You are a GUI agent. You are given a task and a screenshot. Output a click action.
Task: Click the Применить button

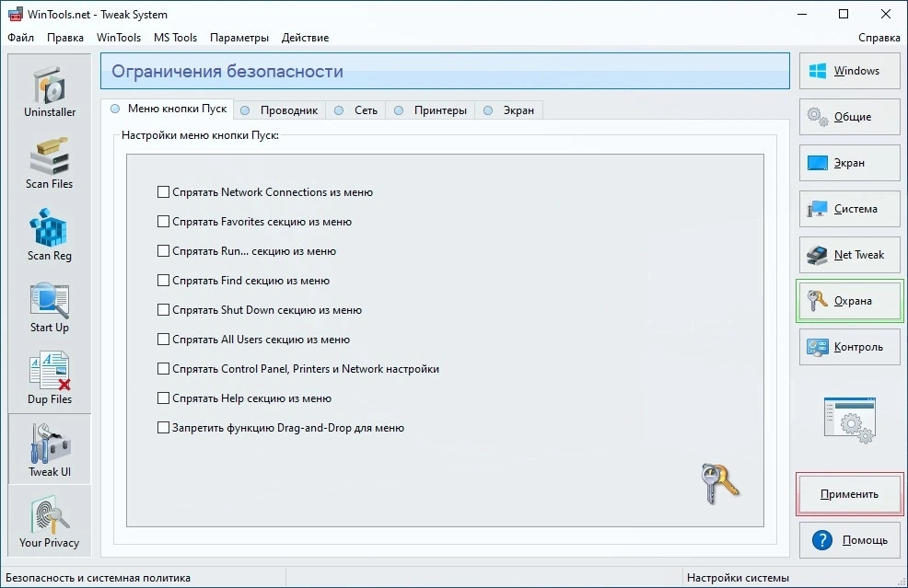tap(849, 494)
